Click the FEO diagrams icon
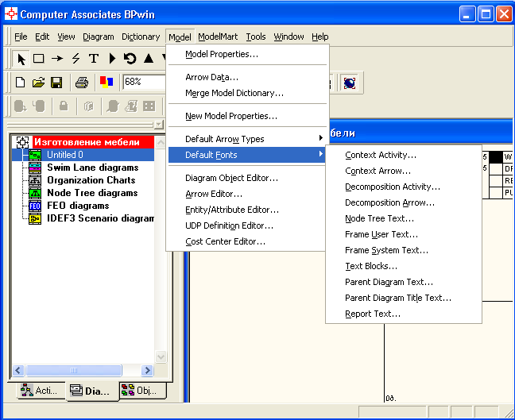 [x=35, y=206]
